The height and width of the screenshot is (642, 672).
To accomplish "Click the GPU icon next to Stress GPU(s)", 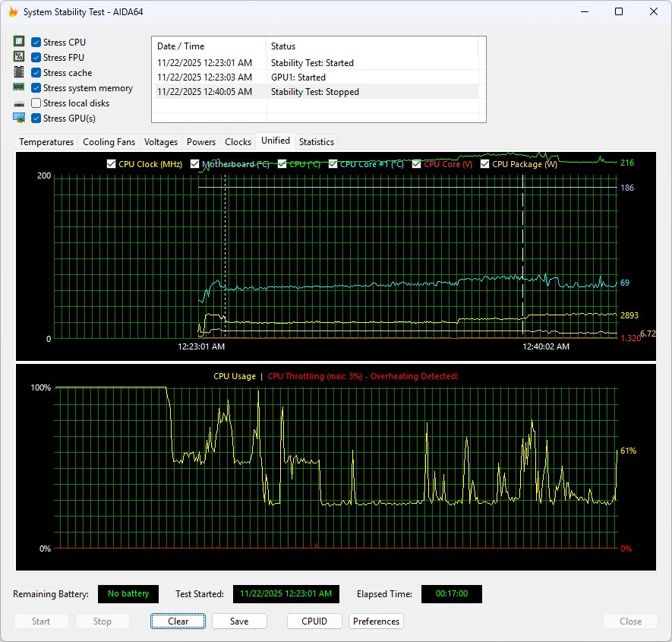I will (19, 117).
